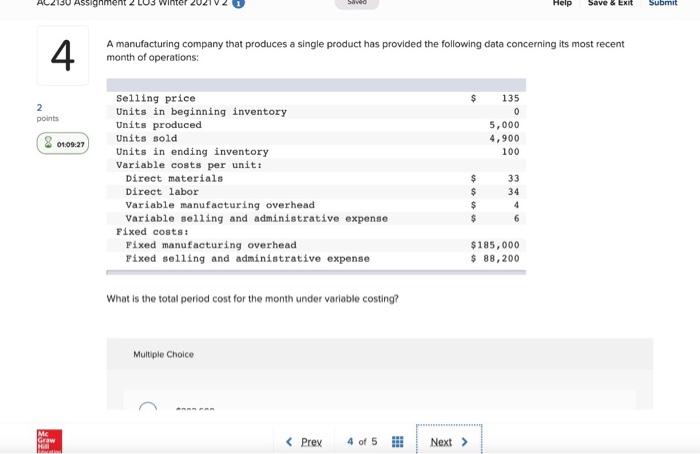Click the 'Direct labor' row label
Image resolution: width=700 pixels, height=454 pixels.
(162, 192)
